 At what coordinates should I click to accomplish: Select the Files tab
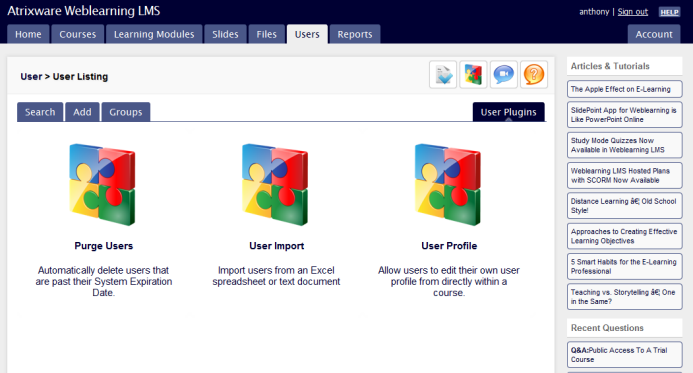click(267, 34)
